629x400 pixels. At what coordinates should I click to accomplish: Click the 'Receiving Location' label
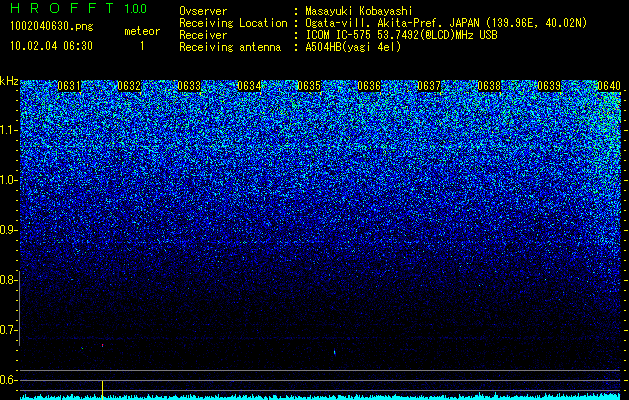click(x=233, y=23)
